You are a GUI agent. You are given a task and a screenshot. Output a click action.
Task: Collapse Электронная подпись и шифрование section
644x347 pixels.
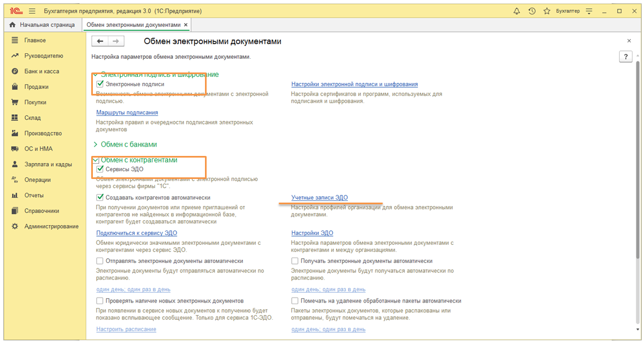[x=96, y=74]
